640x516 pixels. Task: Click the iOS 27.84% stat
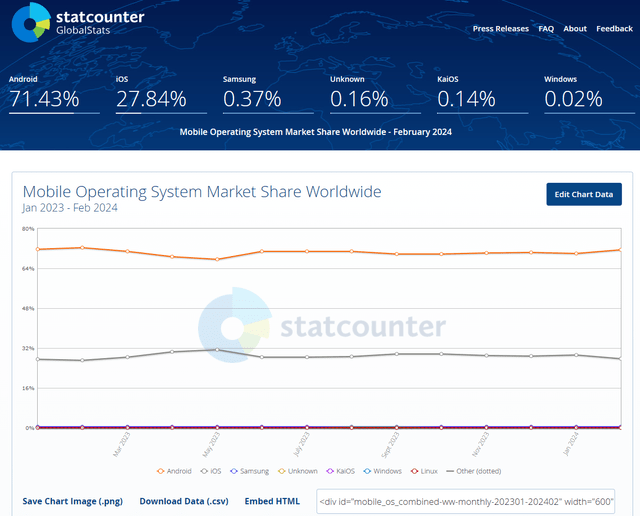pyautogui.click(x=161, y=94)
